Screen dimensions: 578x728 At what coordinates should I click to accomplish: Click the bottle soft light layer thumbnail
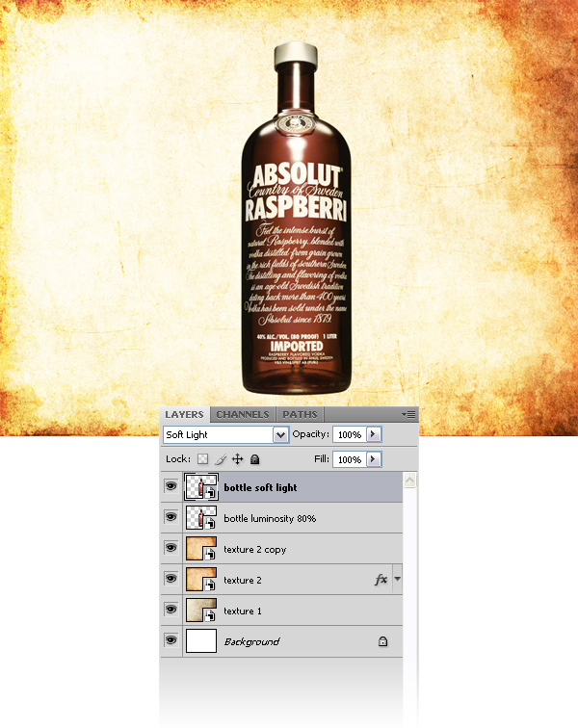(x=201, y=487)
